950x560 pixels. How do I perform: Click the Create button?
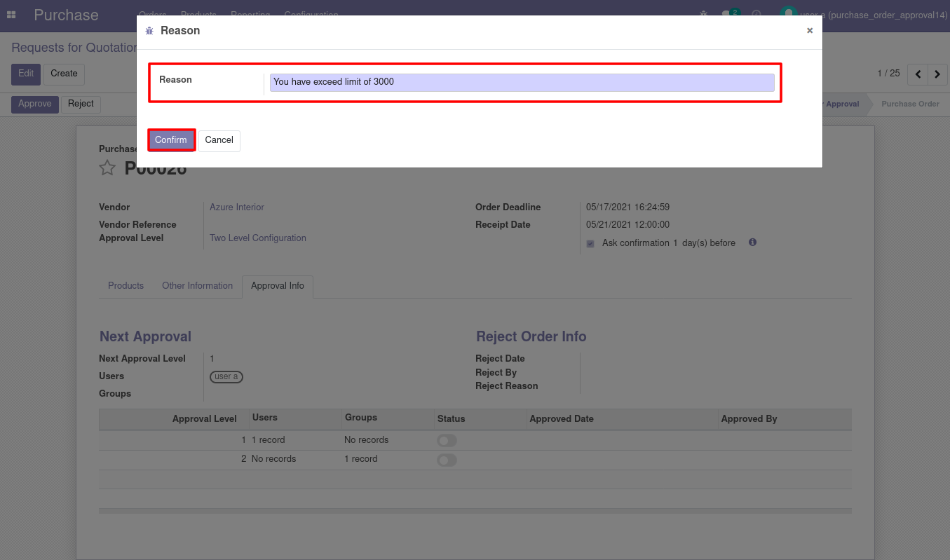click(x=64, y=74)
